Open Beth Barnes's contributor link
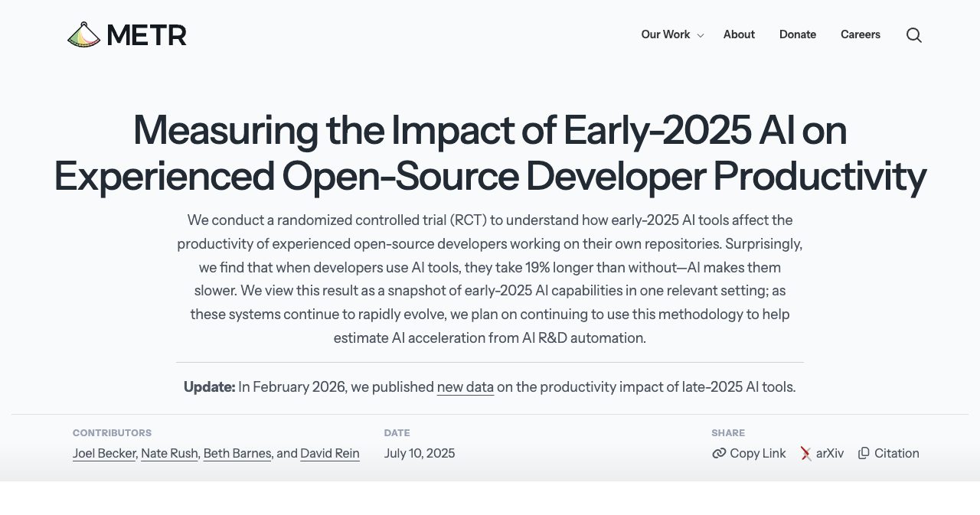 point(237,453)
